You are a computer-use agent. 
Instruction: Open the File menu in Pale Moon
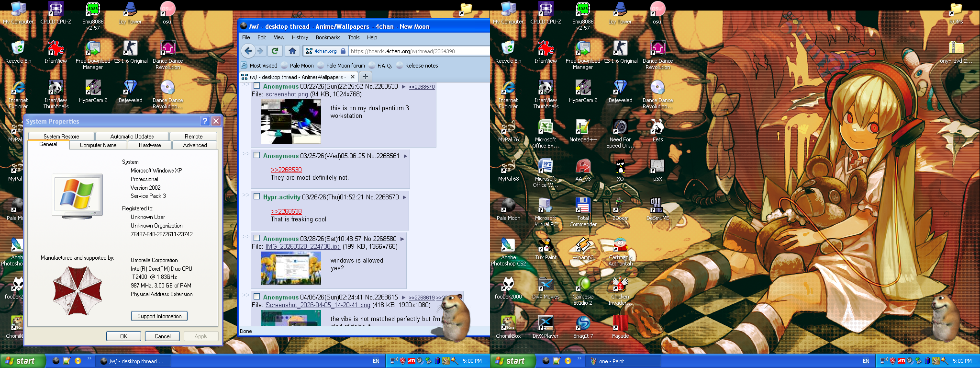pos(246,37)
